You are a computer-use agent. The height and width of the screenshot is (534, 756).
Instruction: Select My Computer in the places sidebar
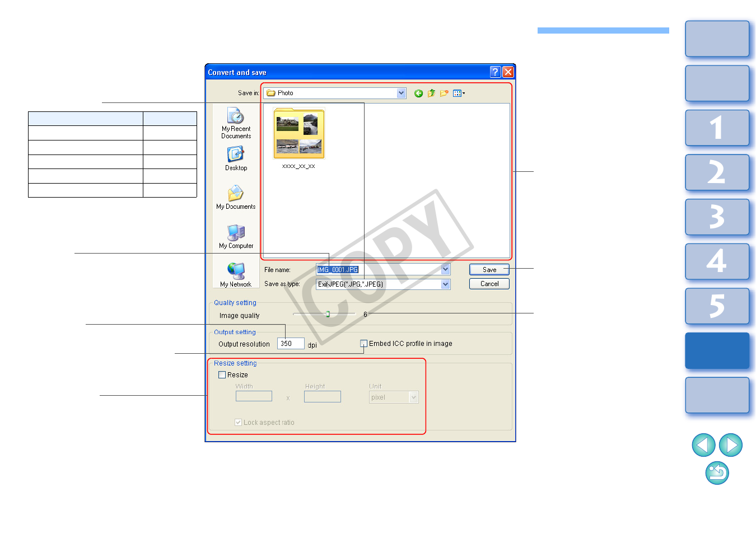(x=236, y=236)
